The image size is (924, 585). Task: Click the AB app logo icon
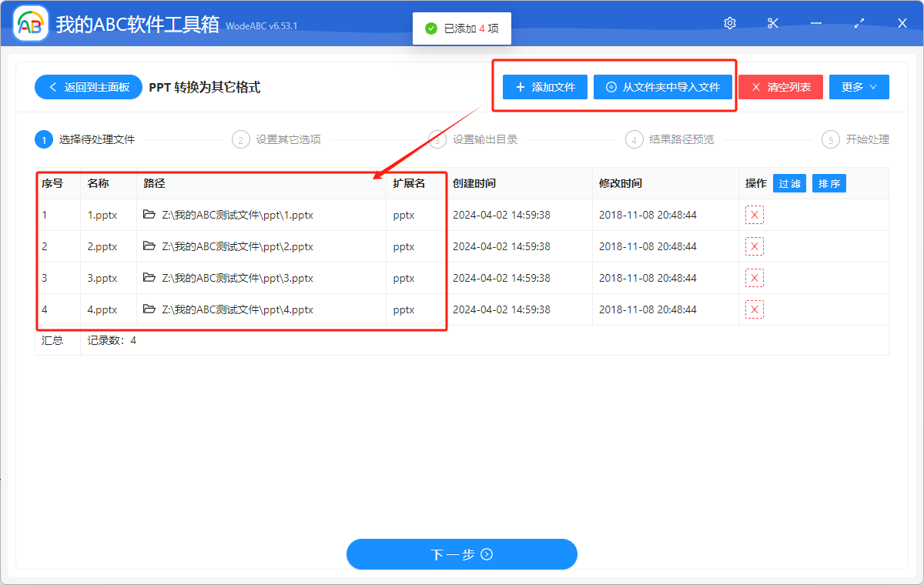click(x=30, y=23)
